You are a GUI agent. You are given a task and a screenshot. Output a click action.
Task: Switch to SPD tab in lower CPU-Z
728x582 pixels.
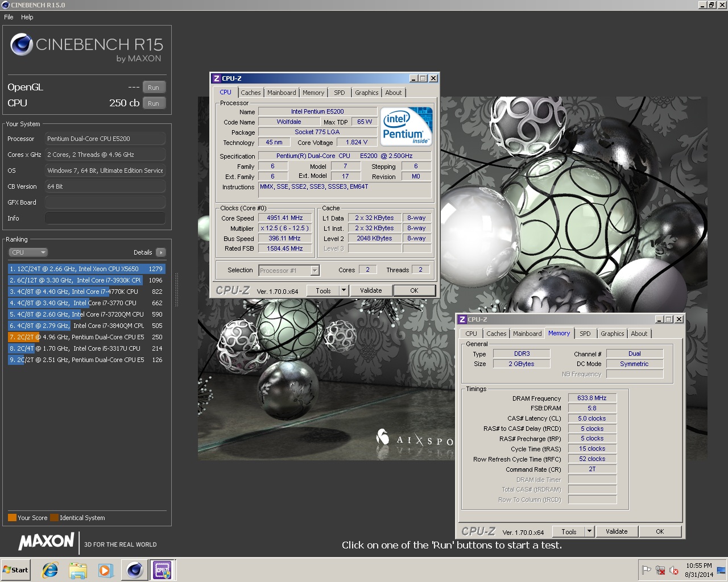click(x=585, y=334)
